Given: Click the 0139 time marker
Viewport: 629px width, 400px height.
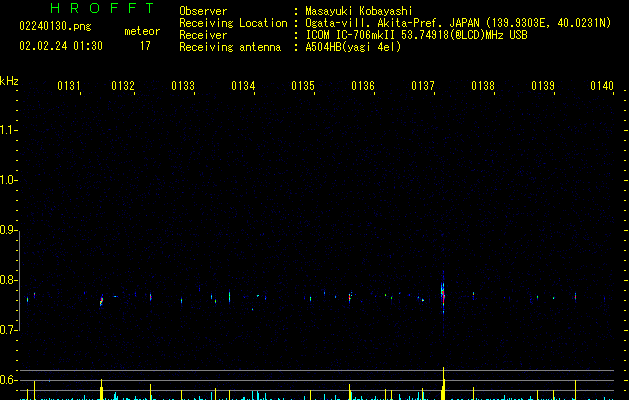Looking at the screenshot, I should pyautogui.click(x=543, y=86).
